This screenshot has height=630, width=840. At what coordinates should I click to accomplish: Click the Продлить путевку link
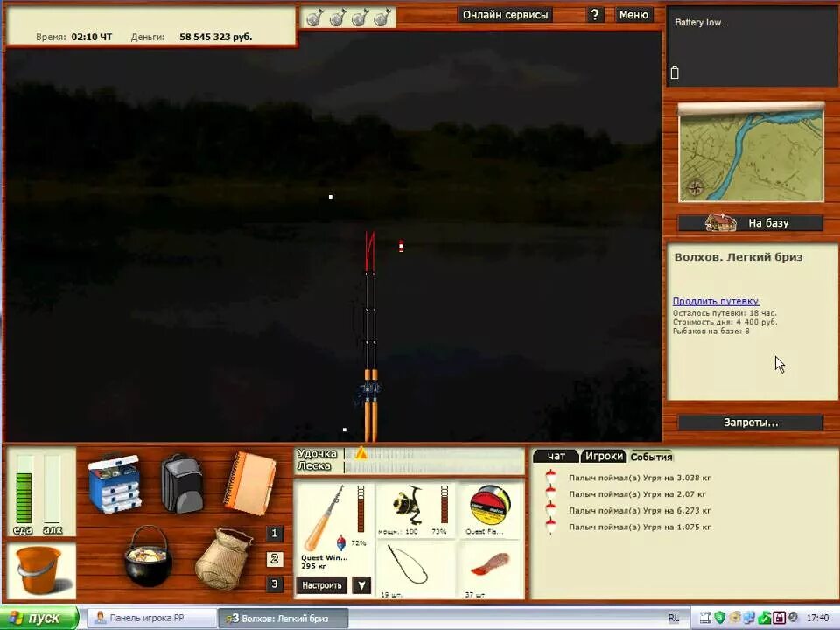point(716,301)
